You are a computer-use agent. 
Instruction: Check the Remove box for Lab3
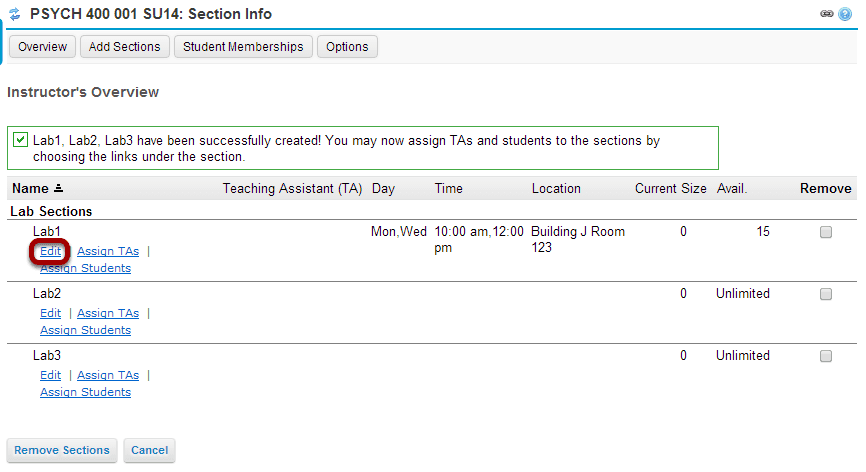point(826,356)
